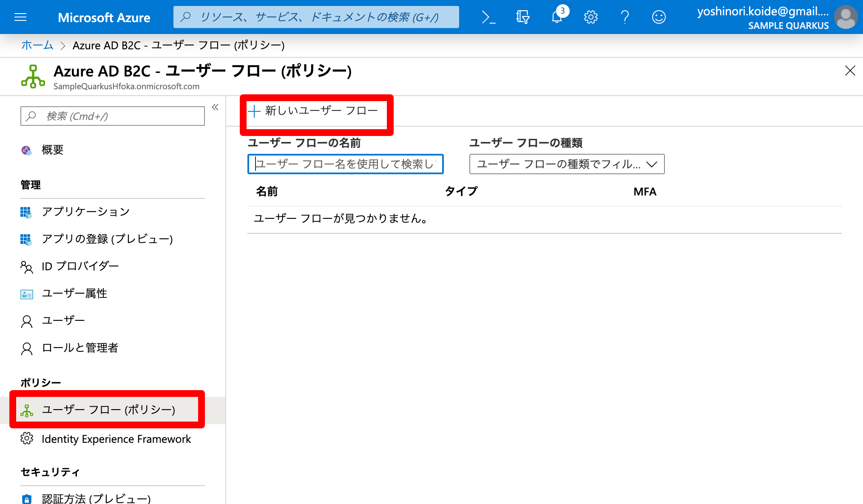
Task: Click the user flow name search field
Action: [345, 164]
